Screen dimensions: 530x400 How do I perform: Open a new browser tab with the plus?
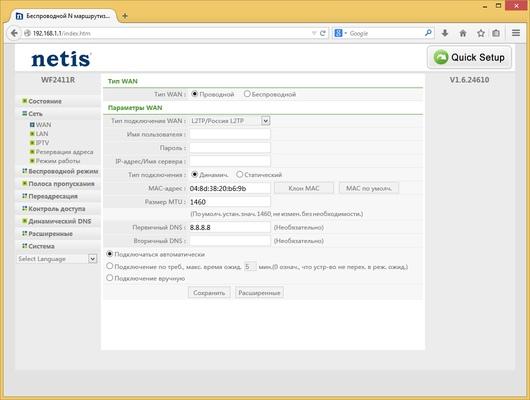point(125,16)
